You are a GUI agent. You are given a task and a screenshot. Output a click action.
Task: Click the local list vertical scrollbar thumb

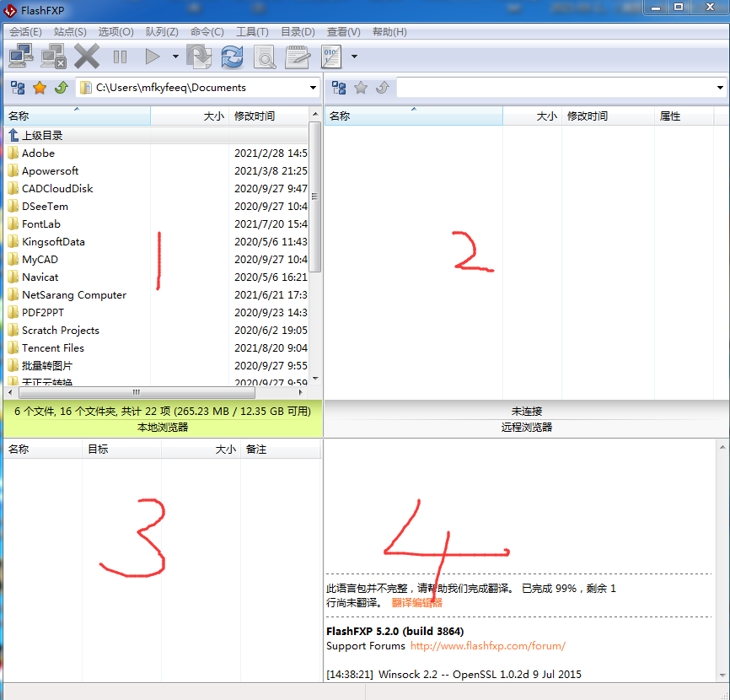point(315,197)
